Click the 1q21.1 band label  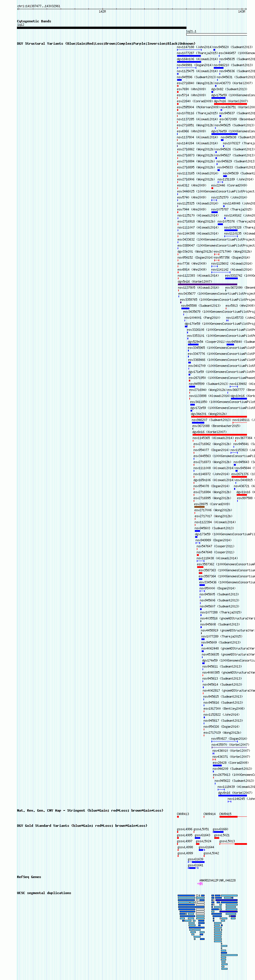click(191, 31)
